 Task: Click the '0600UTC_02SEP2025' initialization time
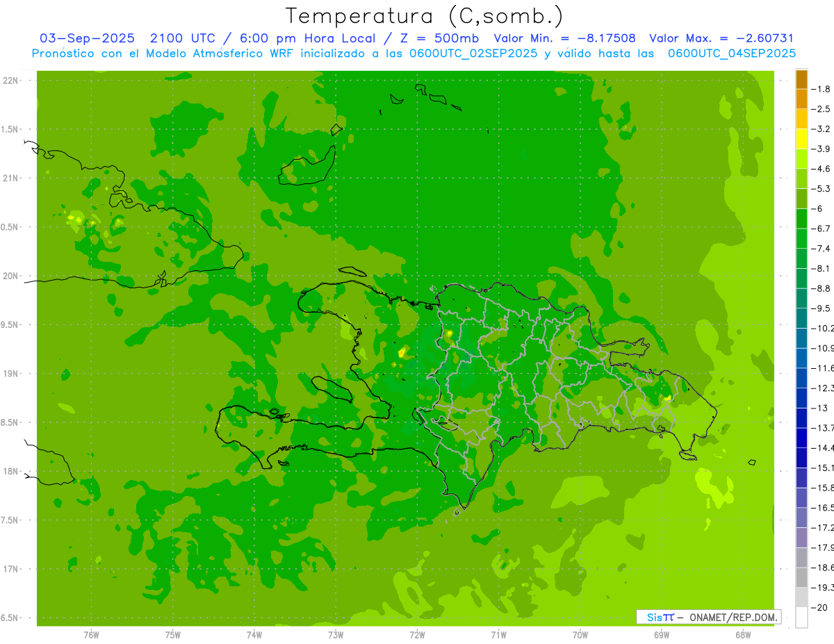[472, 53]
